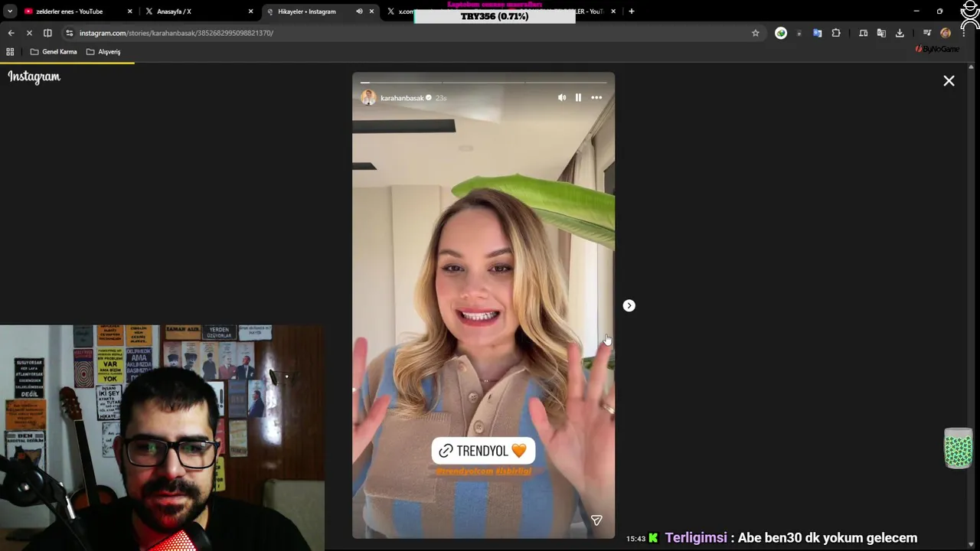Open the Google Translate extension
980x551 pixels.
(x=817, y=33)
